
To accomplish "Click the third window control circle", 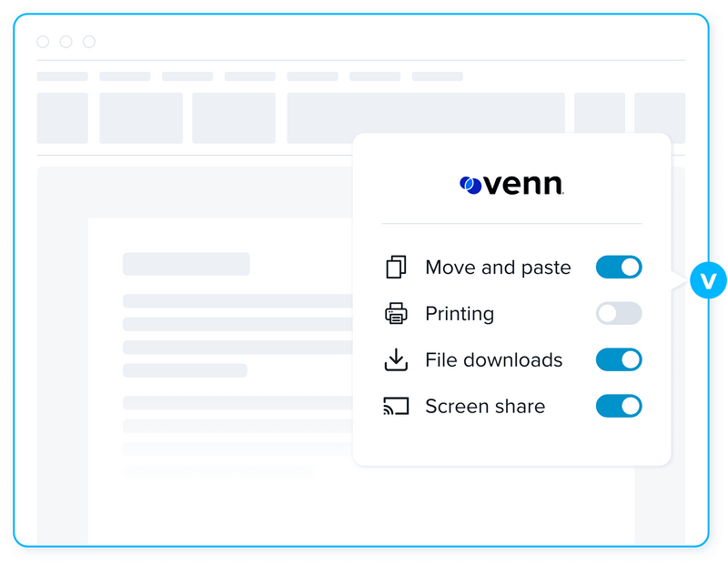I will tap(89, 42).
